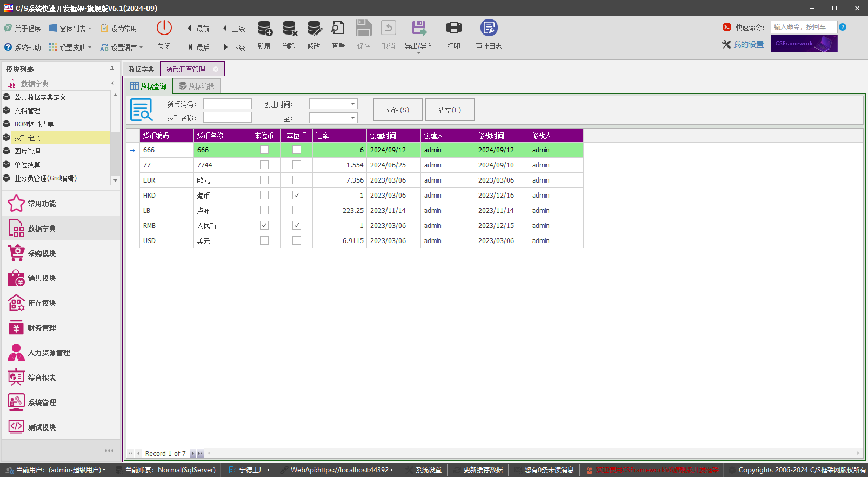Open the 常用功能 star module
The width and height of the screenshot is (868, 477).
pyautogui.click(x=61, y=204)
